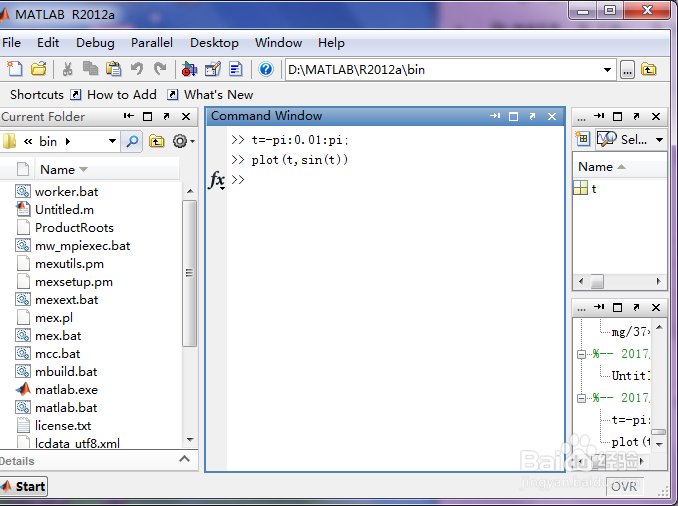Click the Start button
This screenshot has height=506, width=678.
tap(24, 487)
